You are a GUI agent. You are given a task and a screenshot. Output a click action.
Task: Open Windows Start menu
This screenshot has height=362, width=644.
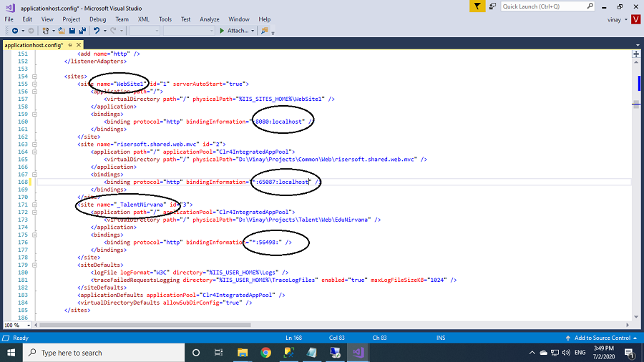(11, 353)
